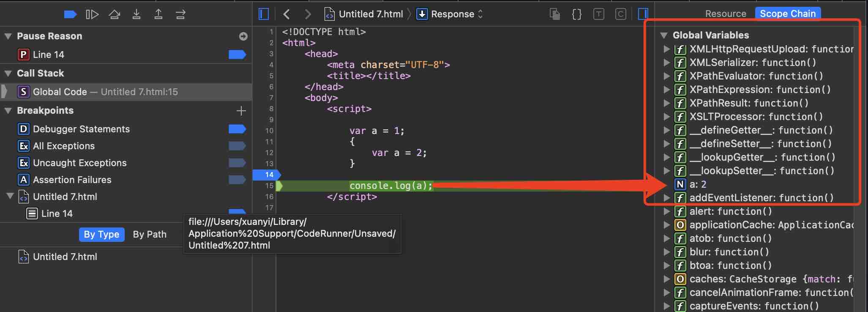Switch to the Resource tab

click(726, 14)
